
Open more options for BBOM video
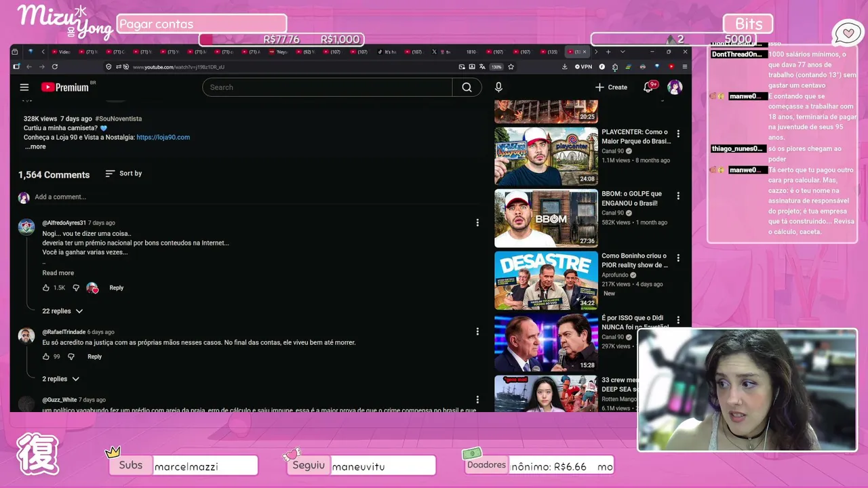[678, 196]
